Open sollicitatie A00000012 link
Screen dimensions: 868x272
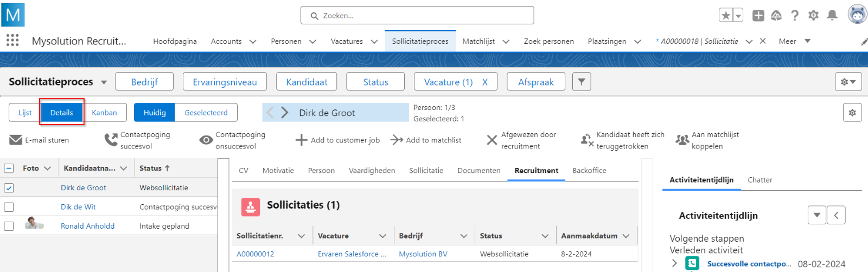pyautogui.click(x=255, y=254)
